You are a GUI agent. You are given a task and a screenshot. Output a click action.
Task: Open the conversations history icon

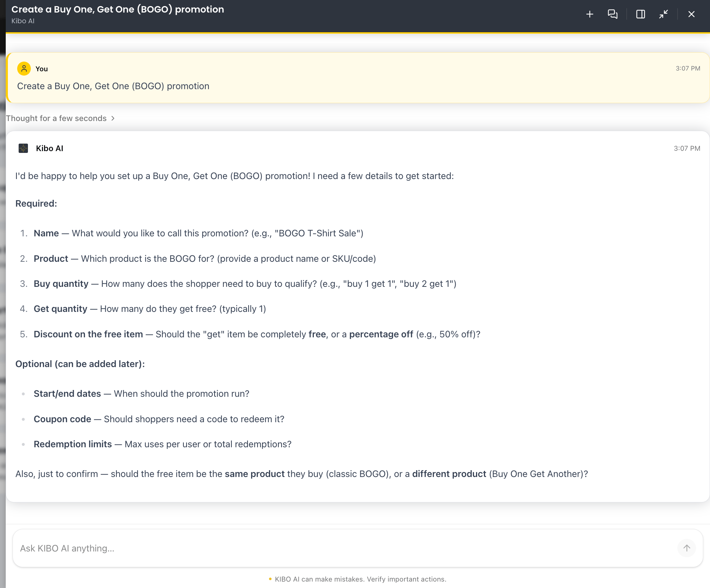[x=613, y=14]
